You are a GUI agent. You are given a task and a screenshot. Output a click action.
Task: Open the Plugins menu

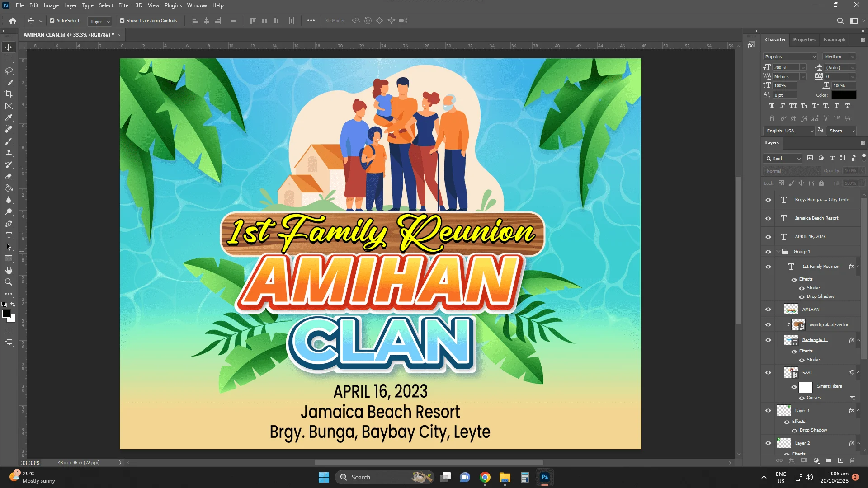173,5
